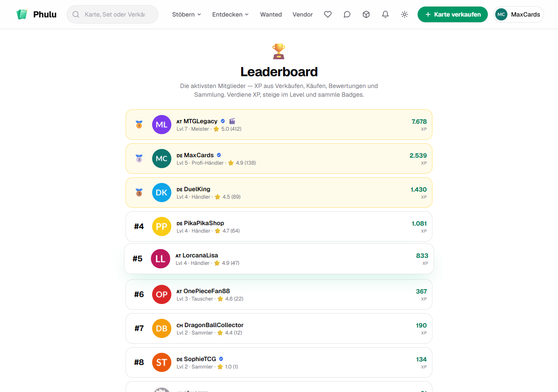
Task: Click the Phulu logo icon
Action: pyautogui.click(x=22, y=14)
